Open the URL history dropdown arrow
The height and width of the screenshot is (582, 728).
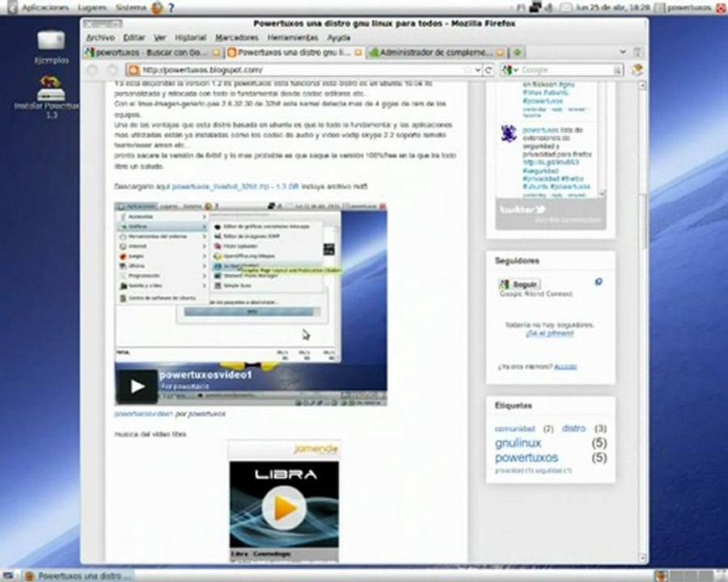(478, 70)
